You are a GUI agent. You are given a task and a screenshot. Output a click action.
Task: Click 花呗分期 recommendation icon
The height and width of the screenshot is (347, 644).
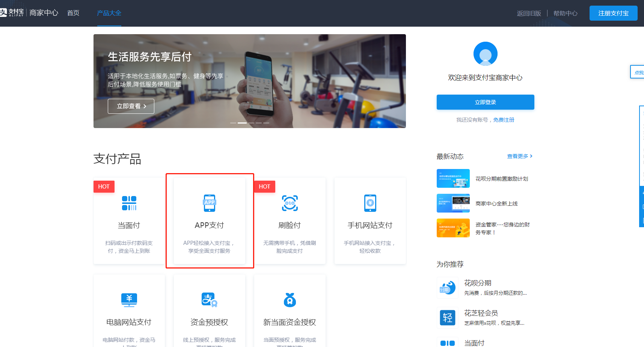pyautogui.click(x=448, y=288)
